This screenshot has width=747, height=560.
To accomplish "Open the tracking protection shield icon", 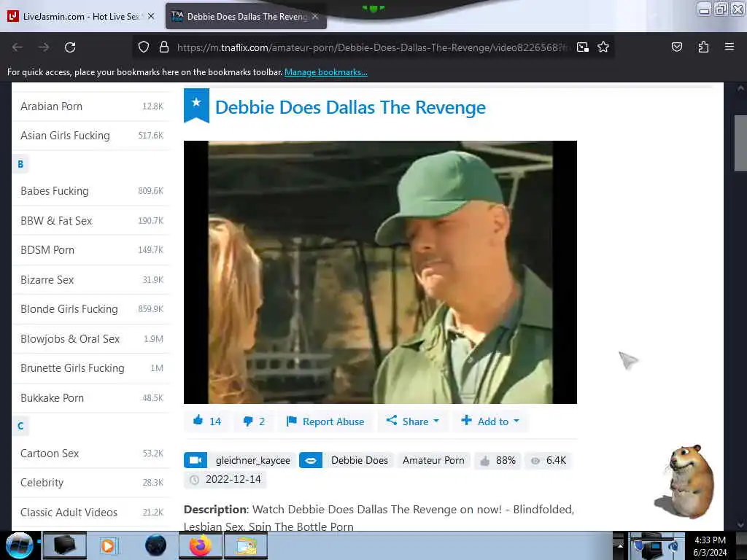I will click(x=144, y=47).
